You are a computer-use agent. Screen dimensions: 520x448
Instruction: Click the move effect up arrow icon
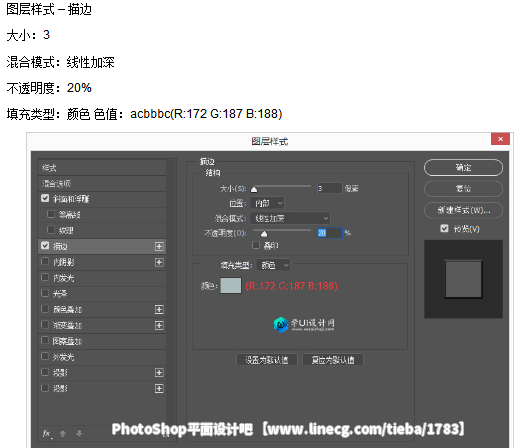63,433
